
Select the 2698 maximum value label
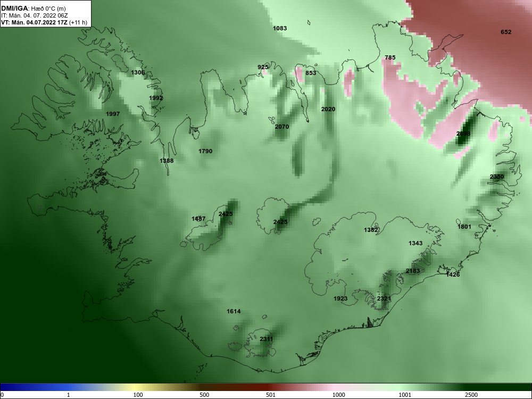463,134
